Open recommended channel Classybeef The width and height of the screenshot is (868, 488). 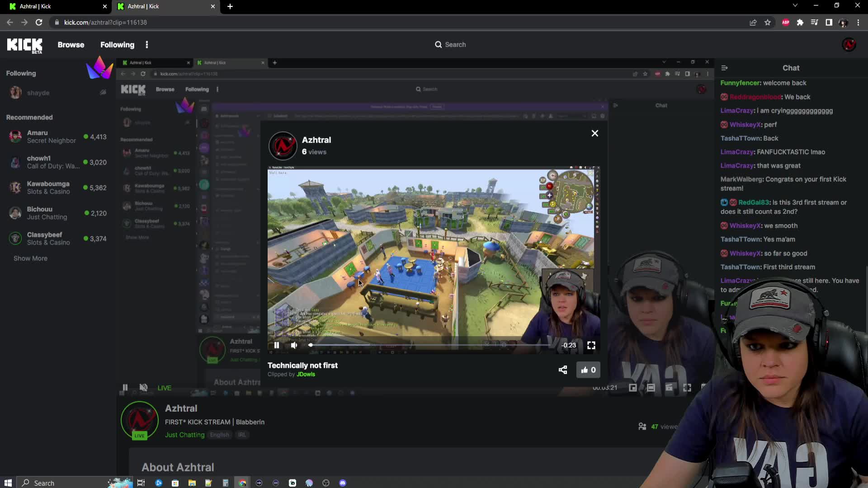pos(57,239)
